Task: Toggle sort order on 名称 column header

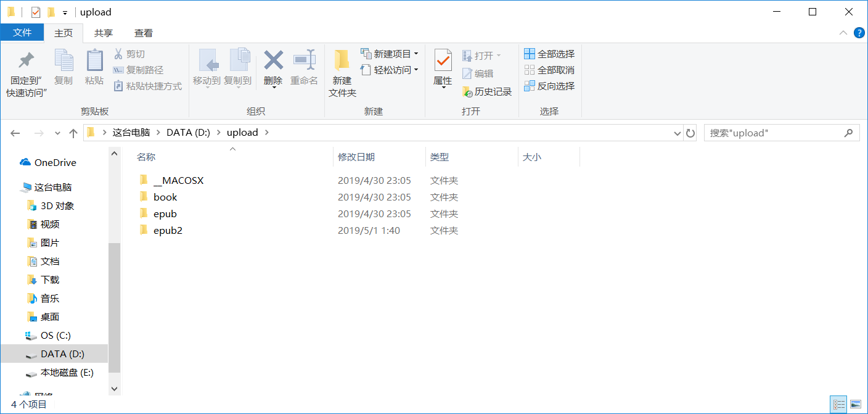Action: pos(146,157)
